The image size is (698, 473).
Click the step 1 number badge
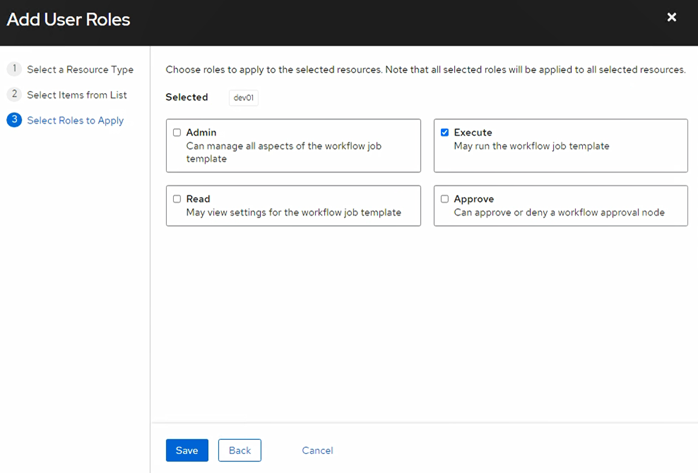point(14,69)
